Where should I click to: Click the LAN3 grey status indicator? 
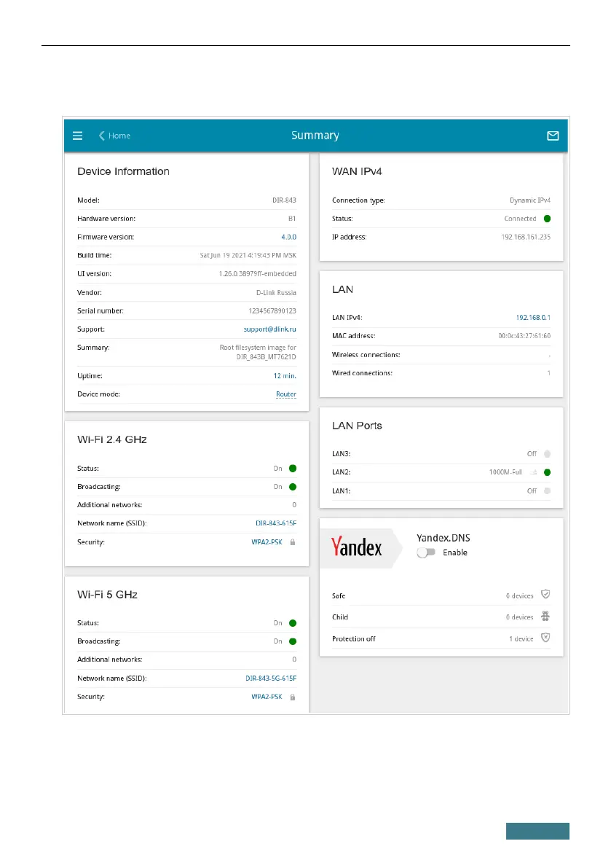point(547,454)
